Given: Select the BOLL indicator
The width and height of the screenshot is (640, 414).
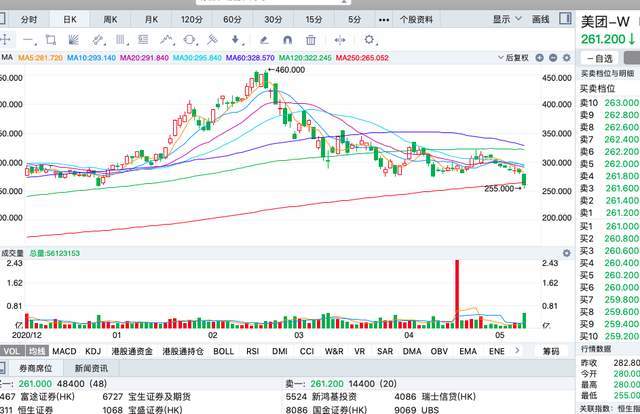Looking at the screenshot, I should [224, 351].
